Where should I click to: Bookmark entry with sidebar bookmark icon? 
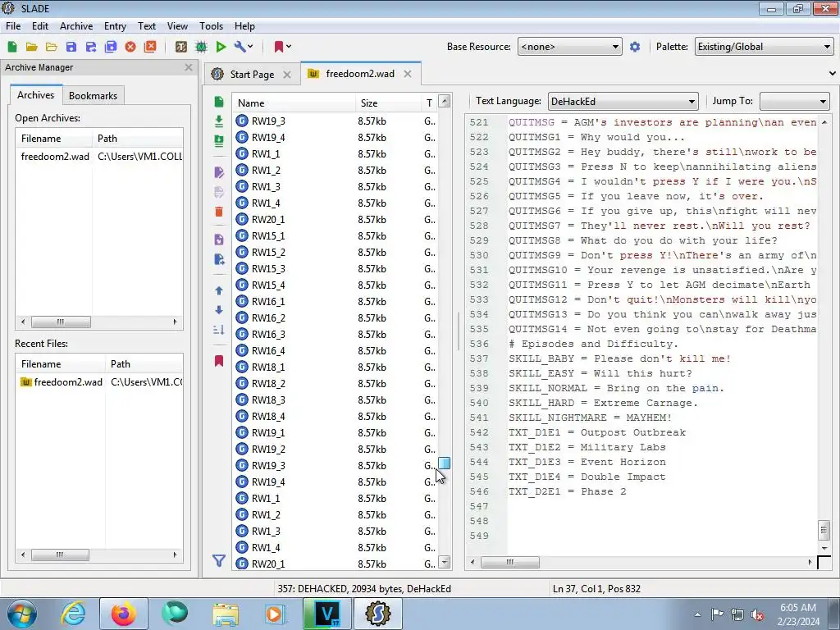pos(218,361)
